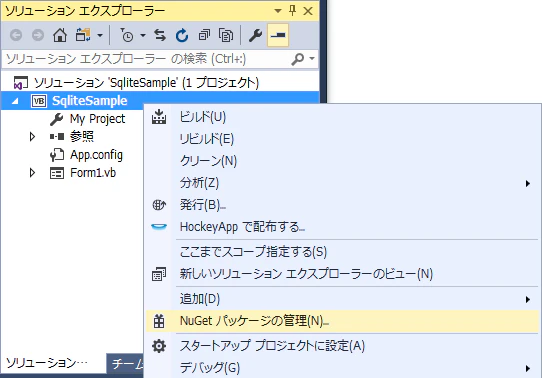Choose ビルド(U) from context menu
The image size is (542, 378).
[342, 117]
